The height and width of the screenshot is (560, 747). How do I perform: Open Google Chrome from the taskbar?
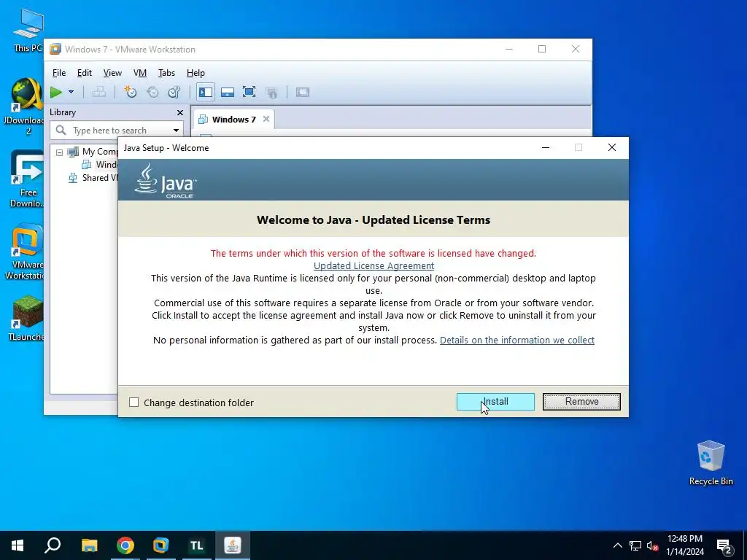[125, 545]
